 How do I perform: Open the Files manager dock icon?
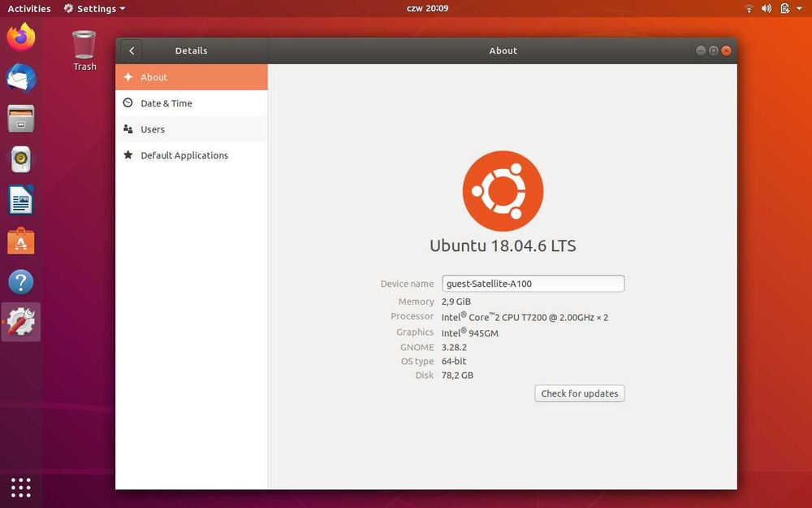[x=21, y=119]
